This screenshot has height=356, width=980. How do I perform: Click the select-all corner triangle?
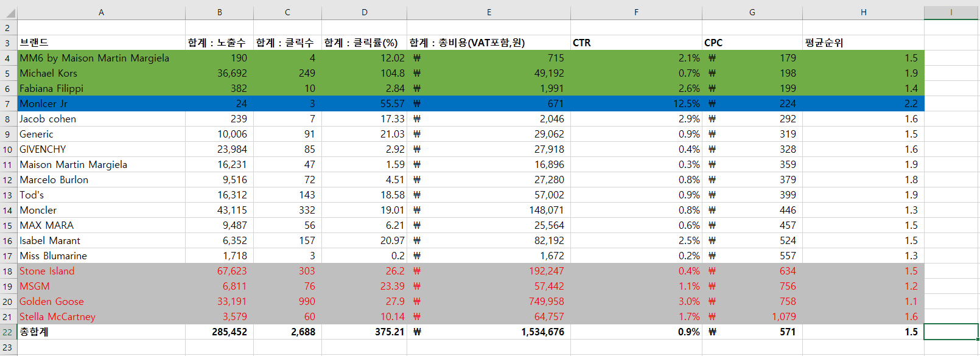coord(9,12)
